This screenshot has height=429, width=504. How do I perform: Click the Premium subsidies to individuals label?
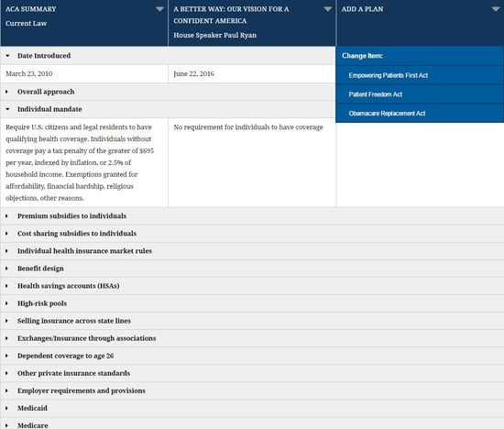tap(71, 215)
